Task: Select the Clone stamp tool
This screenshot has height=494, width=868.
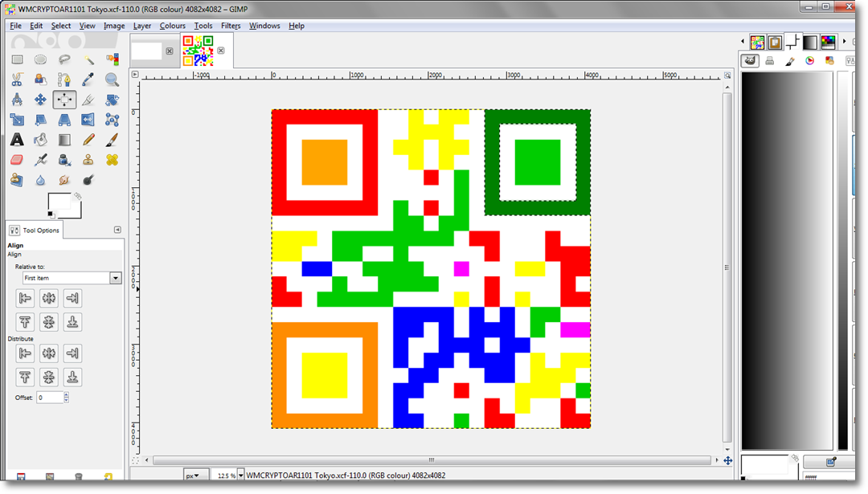Action: 88,160
